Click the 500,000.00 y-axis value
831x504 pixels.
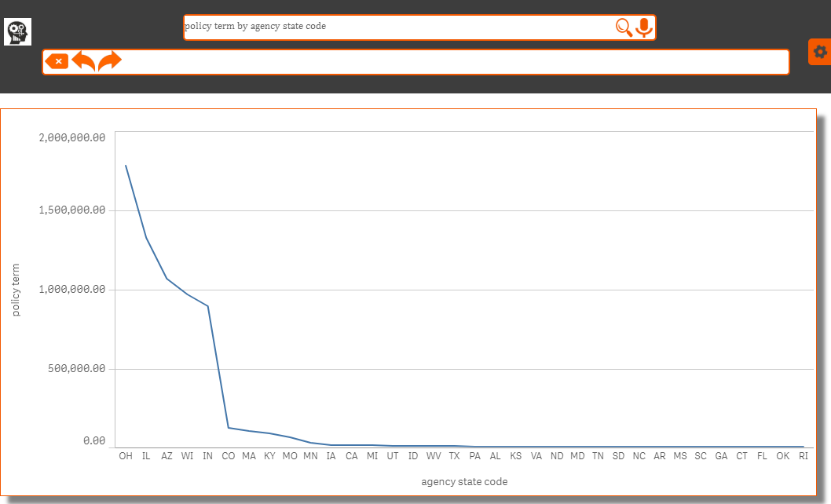[x=77, y=368]
